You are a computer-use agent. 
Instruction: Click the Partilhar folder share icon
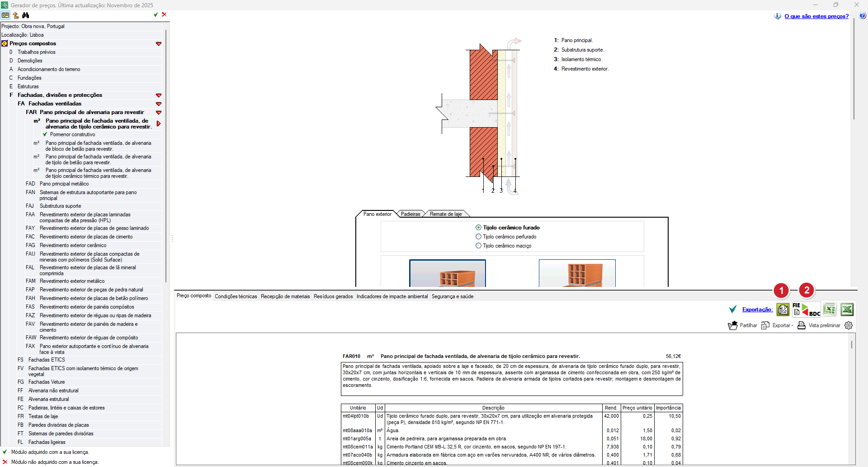click(733, 325)
